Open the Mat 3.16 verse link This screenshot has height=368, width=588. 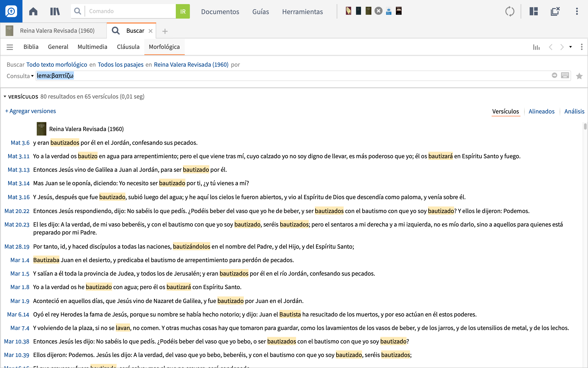[x=18, y=197]
